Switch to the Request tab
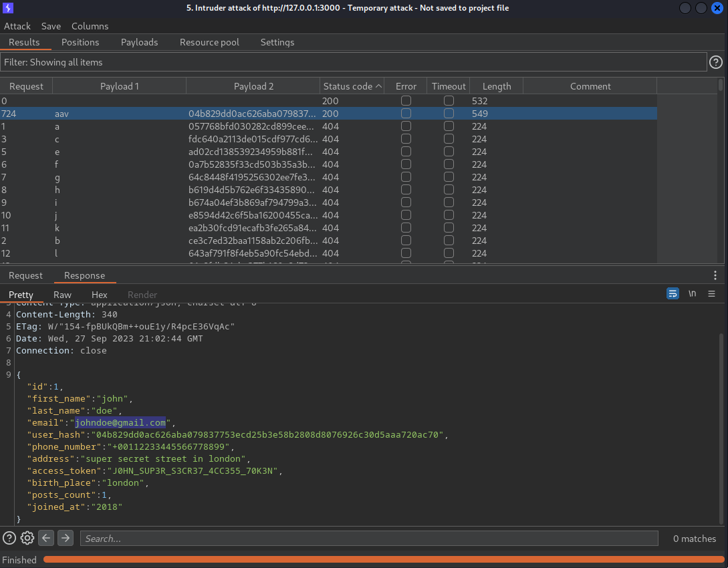Screen dimensions: 728x568 point(25,275)
